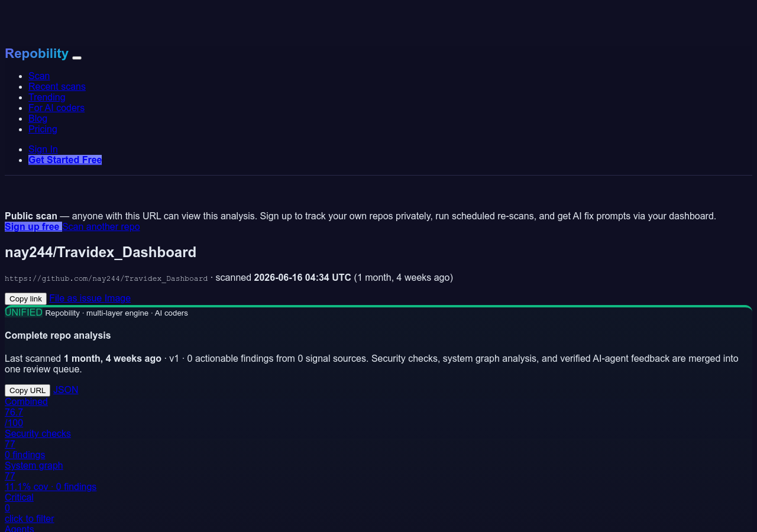Toggle the navbar menu button beside Repobility
The height and width of the screenshot is (532, 757).
pyautogui.click(x=77, y=57)
